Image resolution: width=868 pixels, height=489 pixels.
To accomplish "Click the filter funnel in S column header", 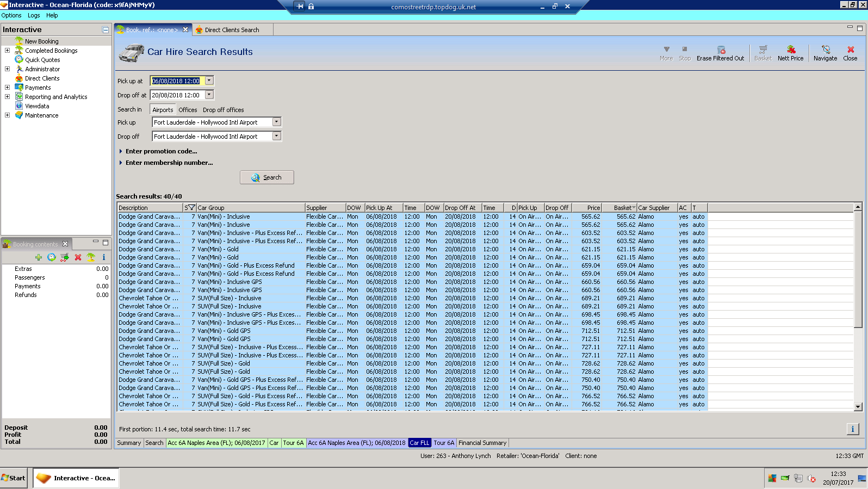I will click(191, 208).
